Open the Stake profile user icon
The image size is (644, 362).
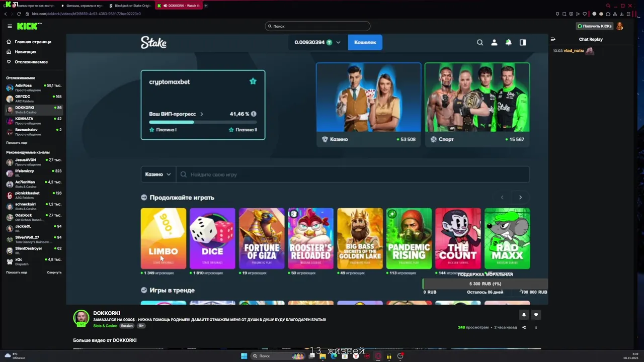(x=494, y=42)
